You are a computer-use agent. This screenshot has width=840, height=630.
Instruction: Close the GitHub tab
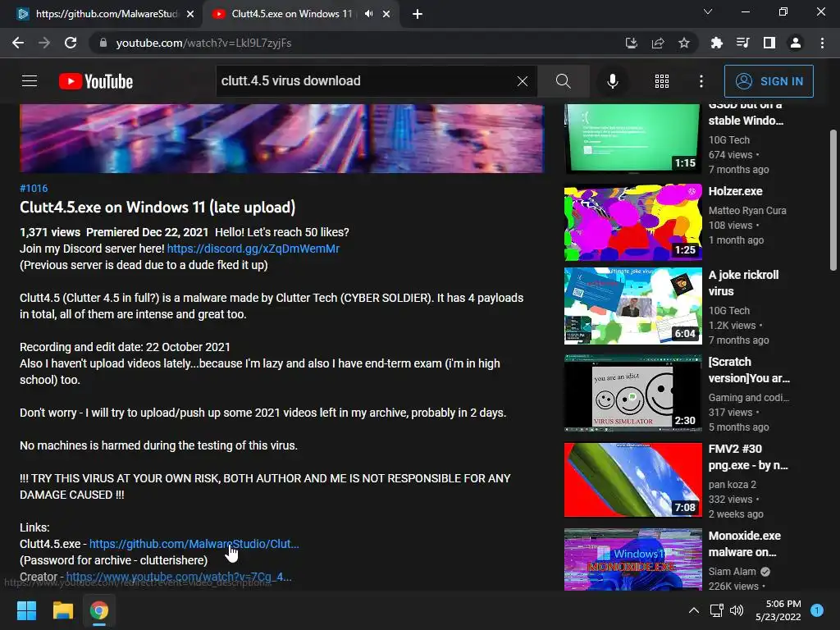click(x=190, y=14)
